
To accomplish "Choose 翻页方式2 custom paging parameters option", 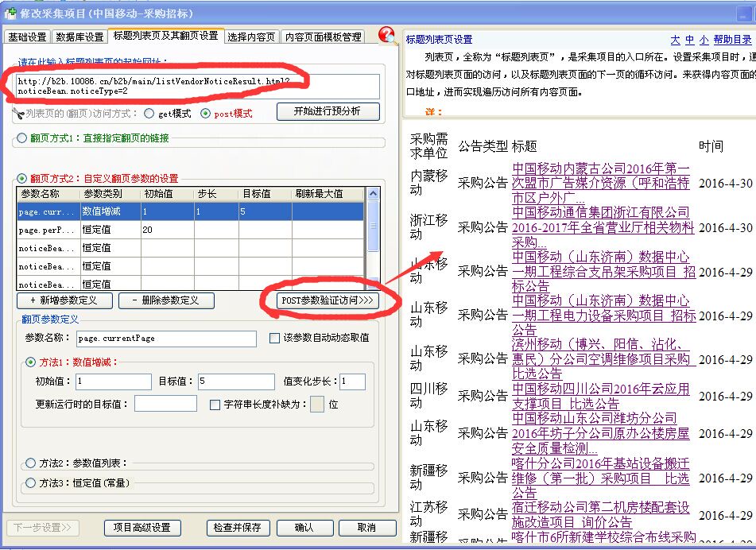I will click(x=21, y=178).
